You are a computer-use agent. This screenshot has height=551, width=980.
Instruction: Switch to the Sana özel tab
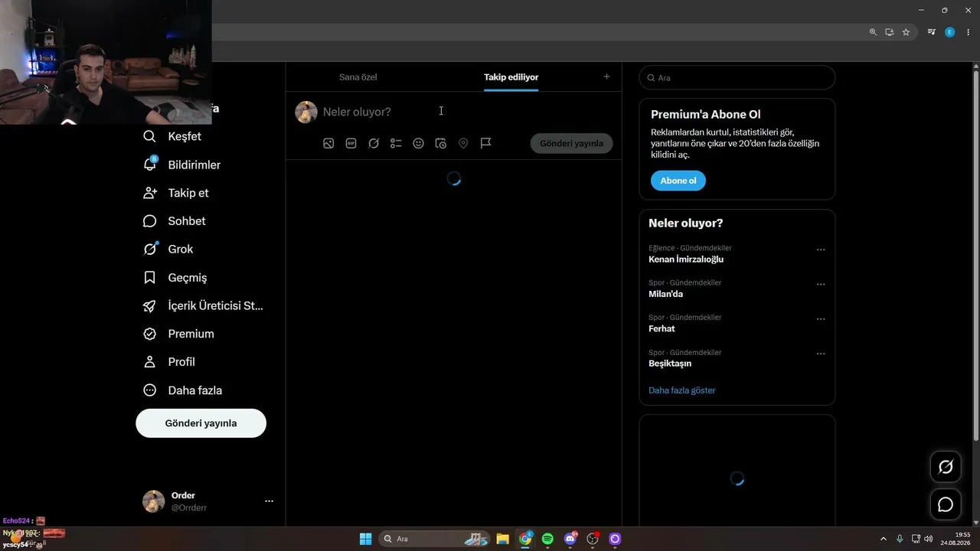coord(358,77)
